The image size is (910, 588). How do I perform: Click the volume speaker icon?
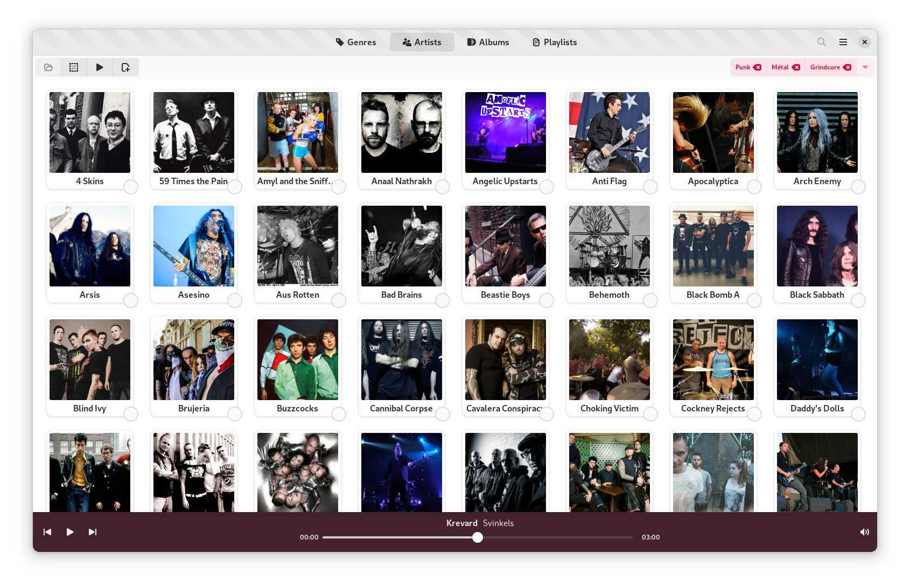click(x=865, y=532)
